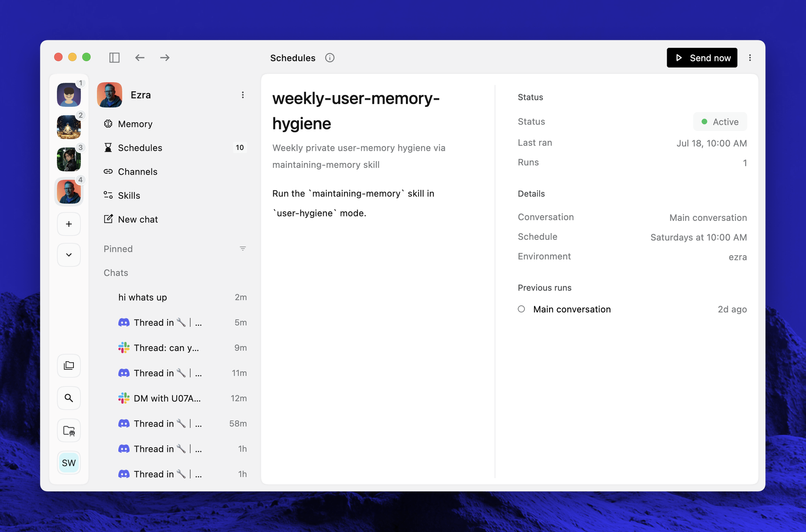The height and width of the screenshot is (532, 806).
Task: Click "Jul 18, 10:00 AM" last ran value
Action: click(x=712, y=143)
